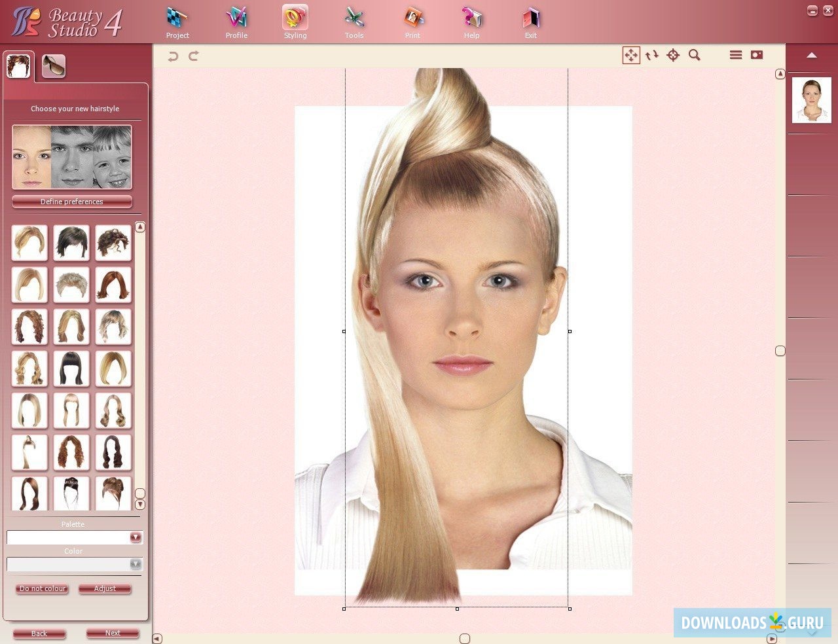838x644 pixels.
Task: Expand the Color dropdown
Action: coord(136,564)
